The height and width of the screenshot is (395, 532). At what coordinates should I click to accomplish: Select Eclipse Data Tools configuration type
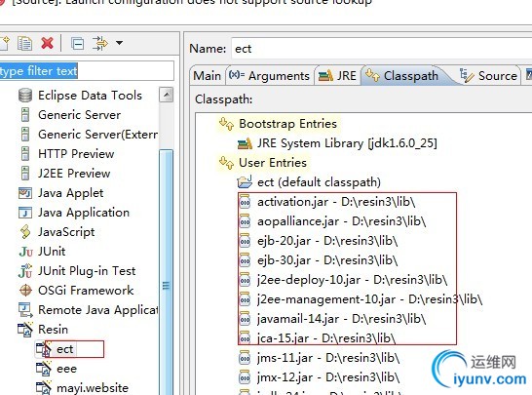point(90,96)
